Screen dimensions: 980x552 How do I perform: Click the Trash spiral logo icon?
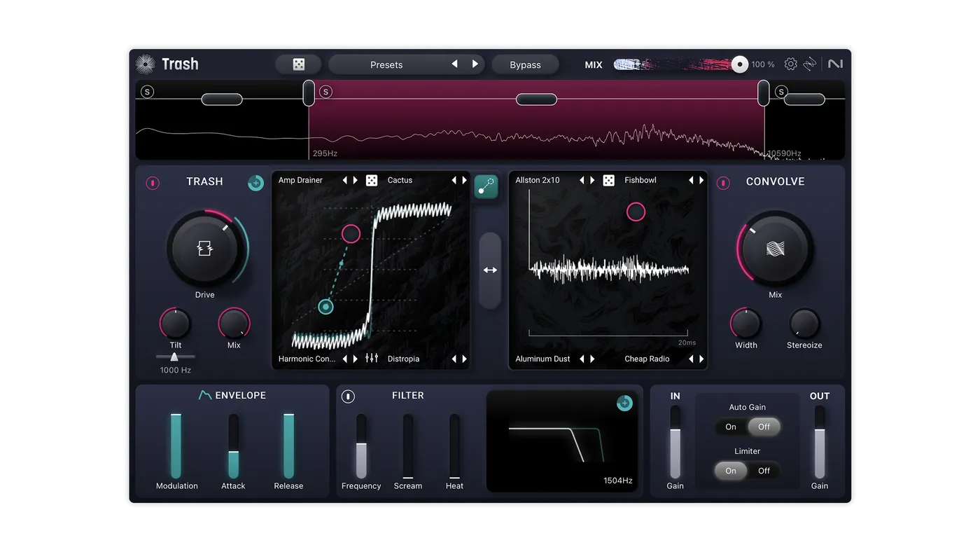click(x=145, y=64)
